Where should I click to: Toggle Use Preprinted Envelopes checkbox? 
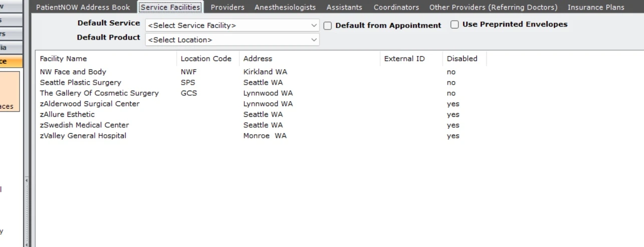pyautogui.click(x=455, y=25)
